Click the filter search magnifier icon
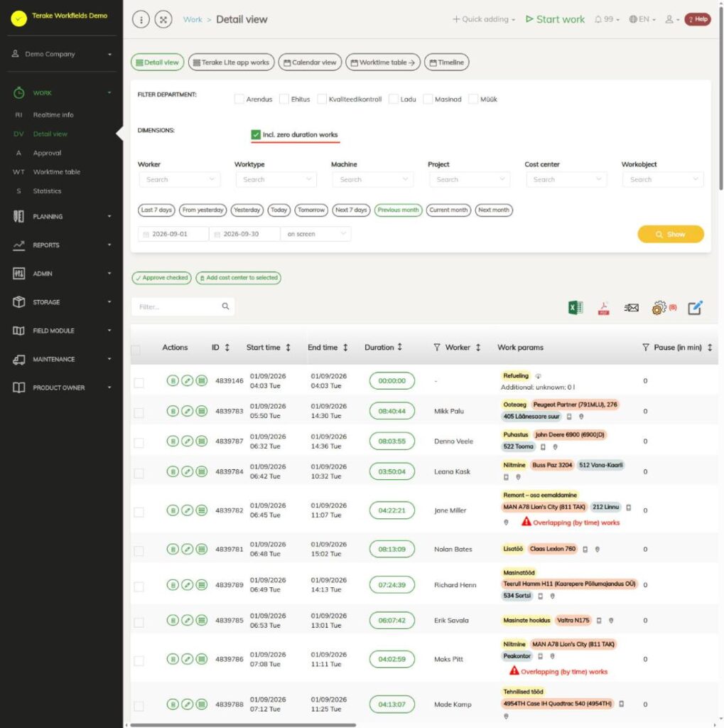The width and height of the screenshot is (724, 728). coord(225,306)
